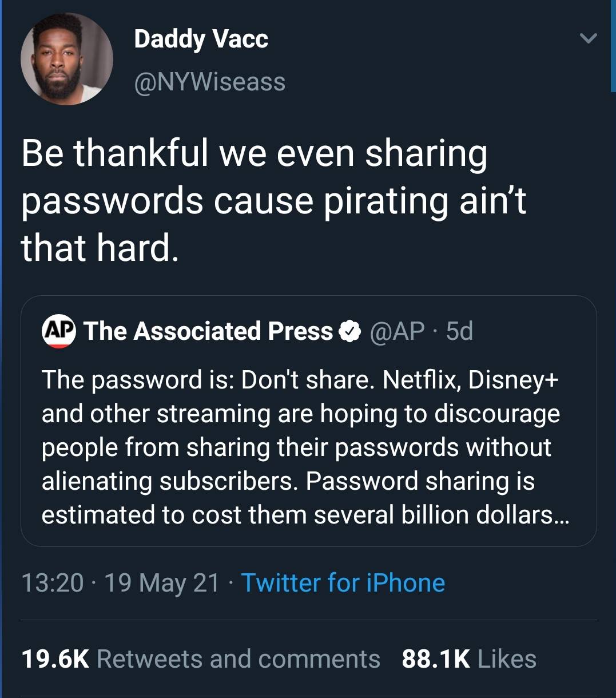Click the Daddy Vacc profile picture
Screen dimensions: 616x698
[66, 58]
